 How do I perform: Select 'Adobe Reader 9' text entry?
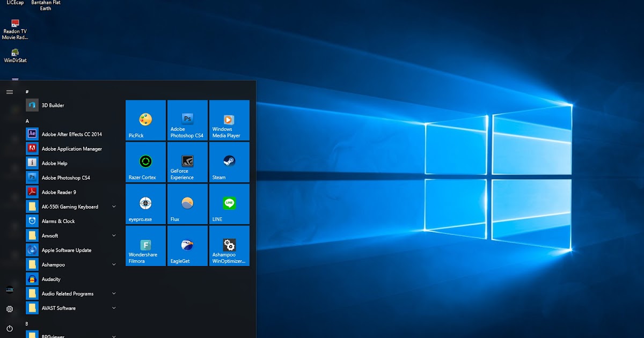59,192
